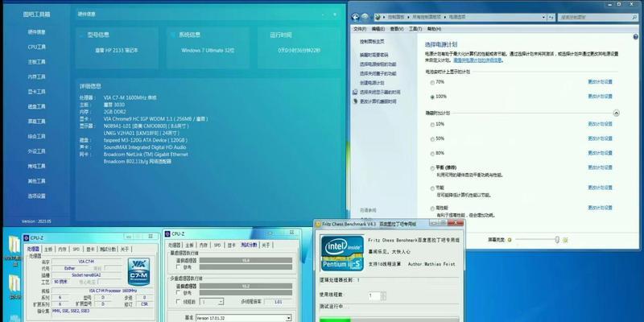
Task: Open 屏幕工具 in the toolbox sidebar
Action: coord(36,122)
